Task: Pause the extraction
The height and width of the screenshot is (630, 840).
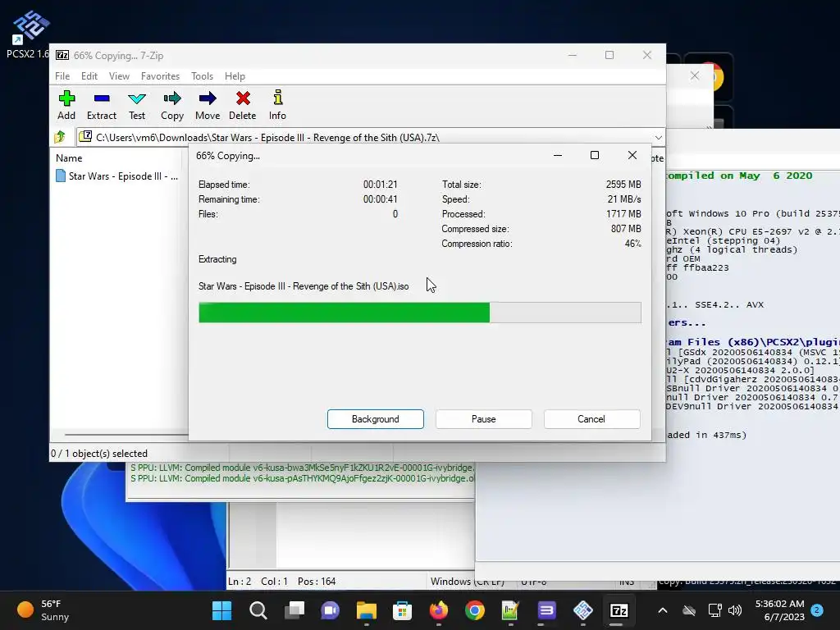Action: click(484, 419)
